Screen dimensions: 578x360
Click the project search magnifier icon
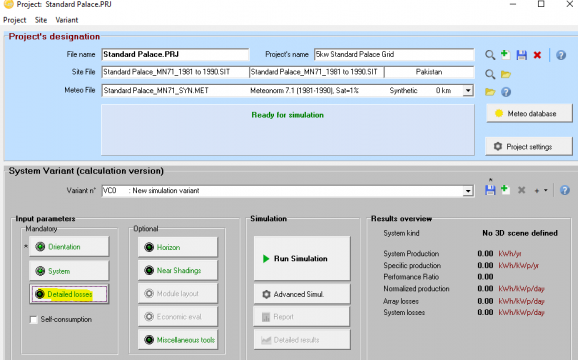(x=490, y=55)
